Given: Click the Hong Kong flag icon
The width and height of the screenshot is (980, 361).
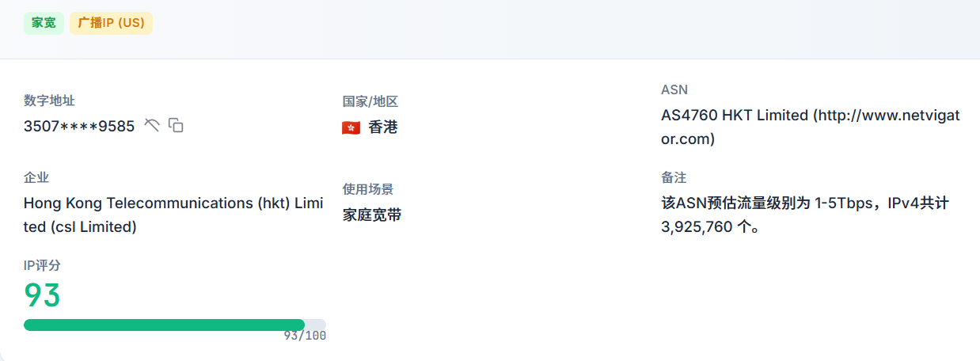Looking at the screenshot, I should (351, 127).
